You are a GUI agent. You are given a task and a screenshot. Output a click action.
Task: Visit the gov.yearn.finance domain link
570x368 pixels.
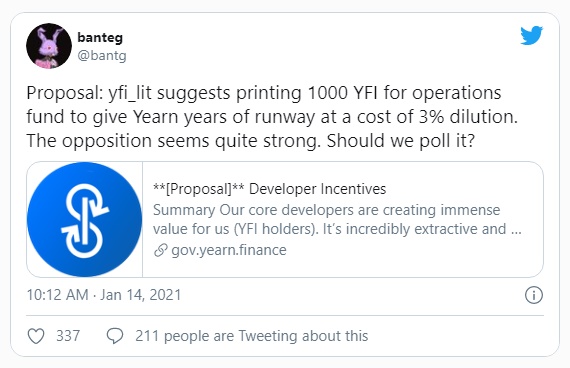pyautogui.click(x=229, y=250)
